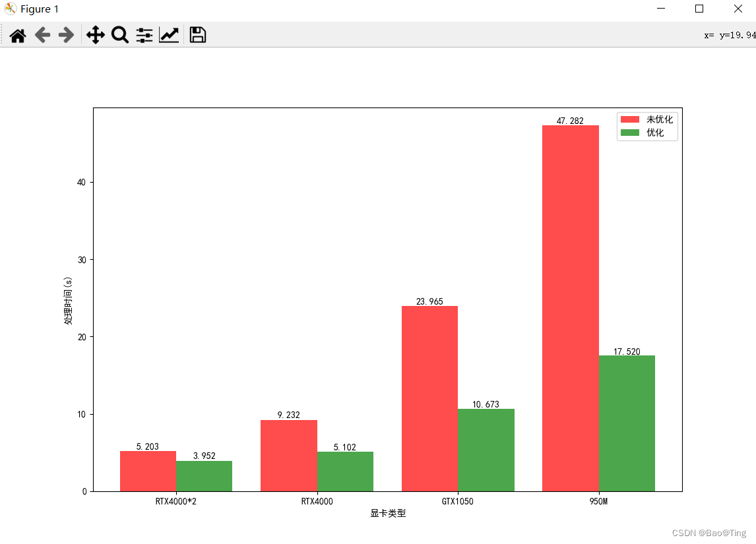
Task: Close the Figure 1 window
Action: [x=738, y=9]
